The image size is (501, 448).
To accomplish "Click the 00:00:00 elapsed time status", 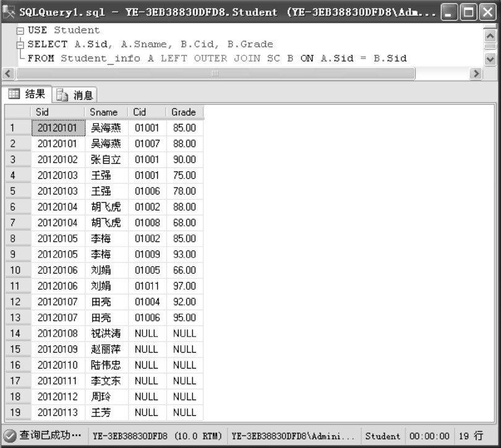I will [x=429, y=436].
